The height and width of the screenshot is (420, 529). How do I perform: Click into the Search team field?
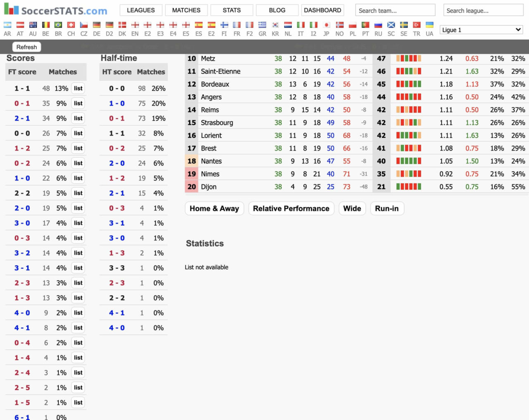395,10
